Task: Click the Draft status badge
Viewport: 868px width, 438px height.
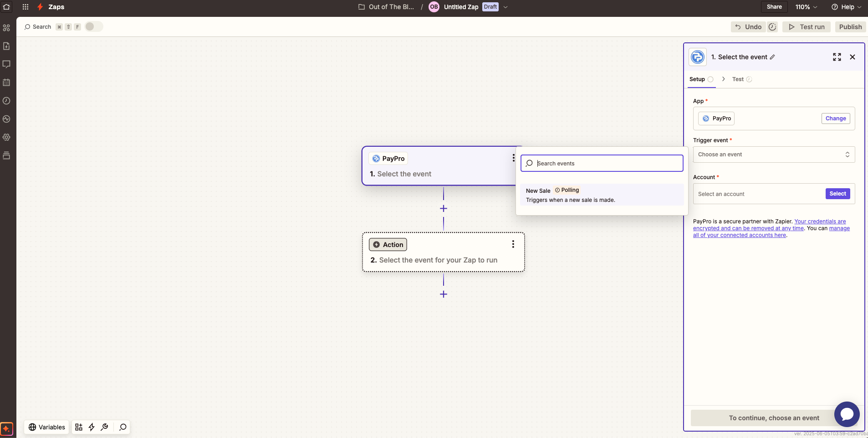Action: pyautogui.click(x=490, y=7)
